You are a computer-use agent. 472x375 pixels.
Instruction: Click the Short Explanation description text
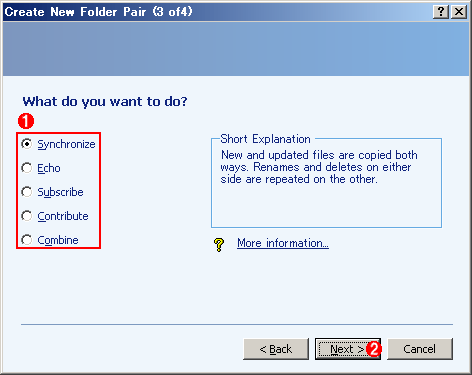coord(319,167)
